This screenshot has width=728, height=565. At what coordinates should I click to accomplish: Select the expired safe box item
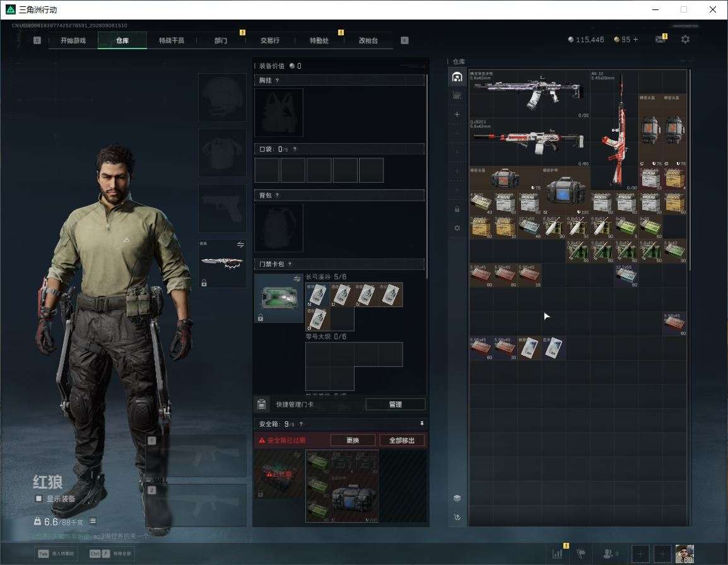tap(279, 474)
